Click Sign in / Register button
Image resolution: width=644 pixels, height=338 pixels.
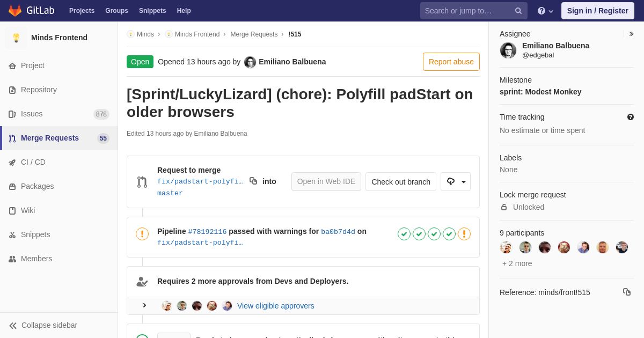597,11
